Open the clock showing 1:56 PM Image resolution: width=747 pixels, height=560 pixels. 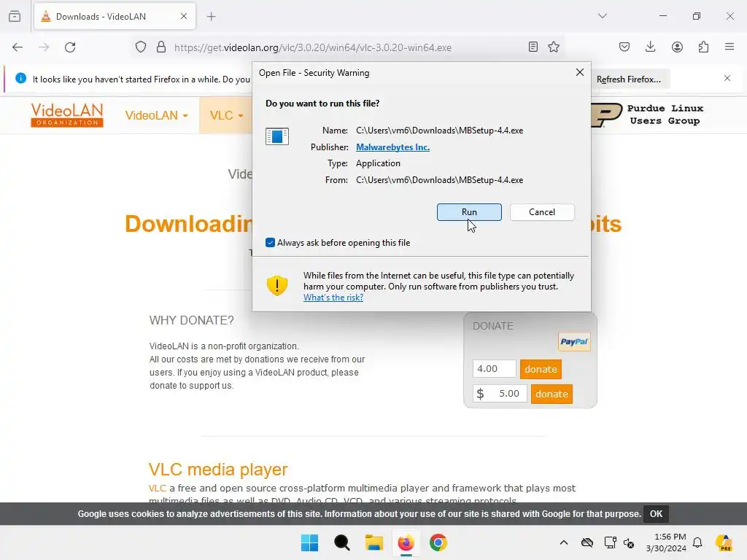666,542
